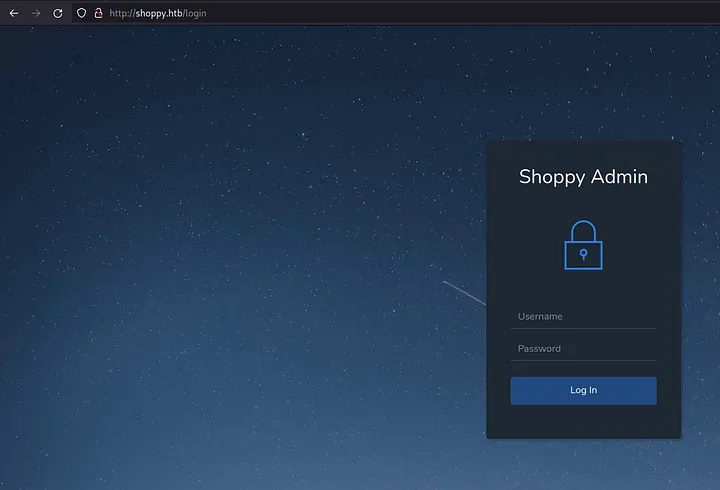Click the word Admin in the title
720x490 pixels.
click(619, 177)
